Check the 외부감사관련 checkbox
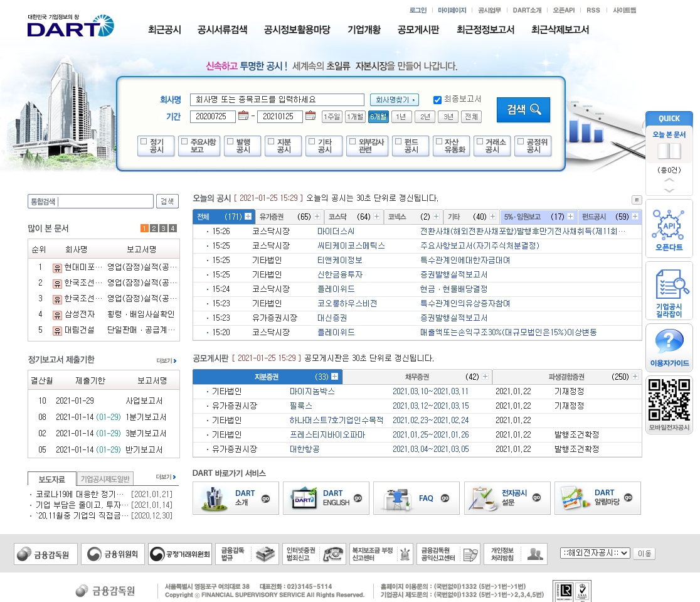Screen dimensions: 700x602 pos(353,141)
